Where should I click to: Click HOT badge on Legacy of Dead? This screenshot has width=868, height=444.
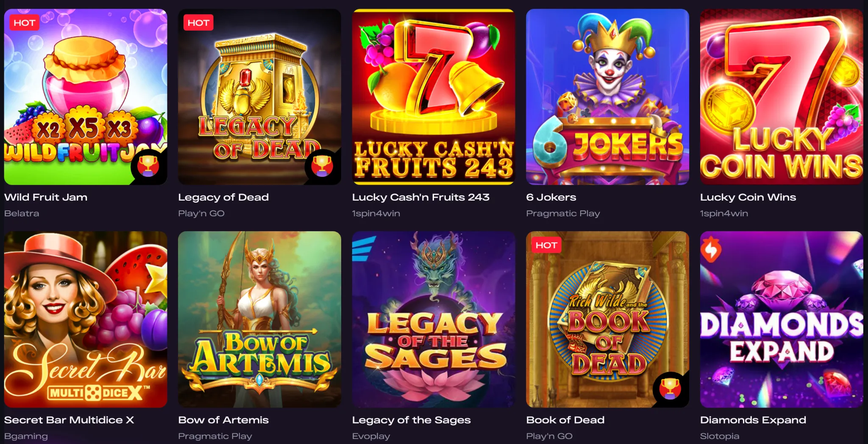[198, 23]
